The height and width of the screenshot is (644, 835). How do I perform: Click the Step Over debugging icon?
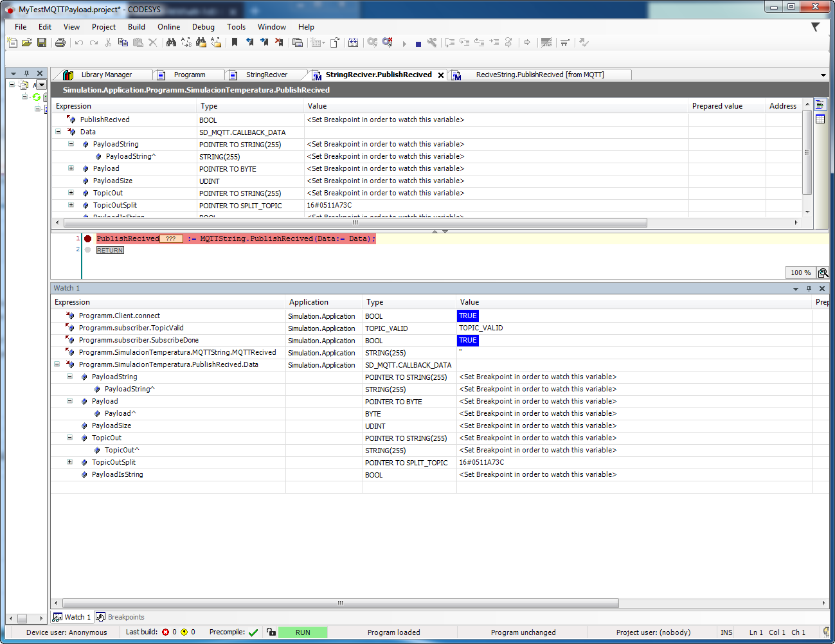point(448,42)
